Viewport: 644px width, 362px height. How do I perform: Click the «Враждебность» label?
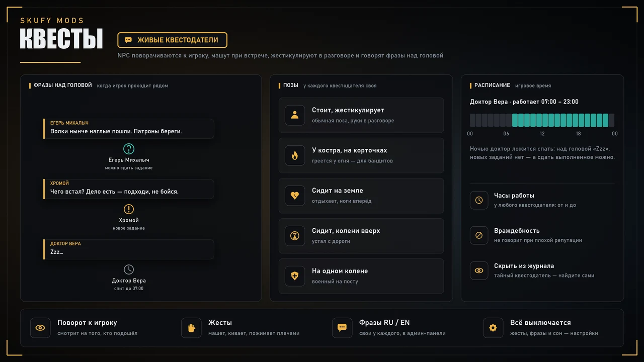click(517, 231)
